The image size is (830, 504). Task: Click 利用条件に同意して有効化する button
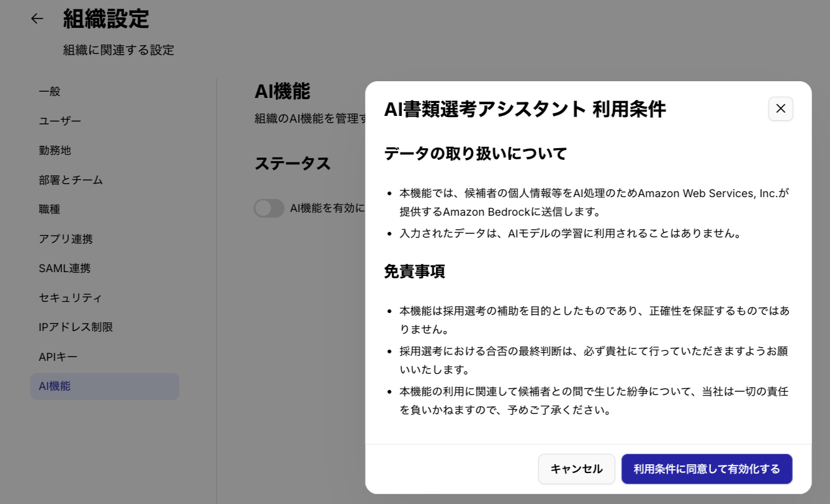click(707, 469)
